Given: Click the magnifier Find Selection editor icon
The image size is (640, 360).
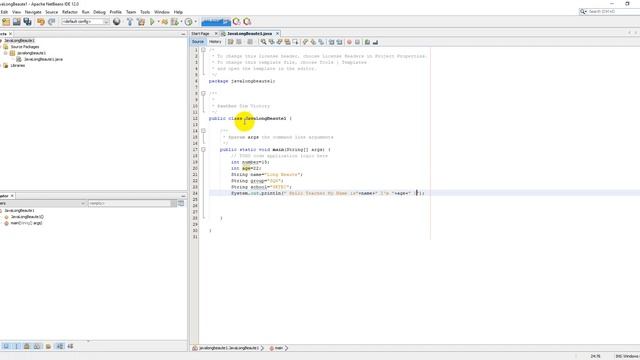Looking at the screenshot, I should coord(264,42).
